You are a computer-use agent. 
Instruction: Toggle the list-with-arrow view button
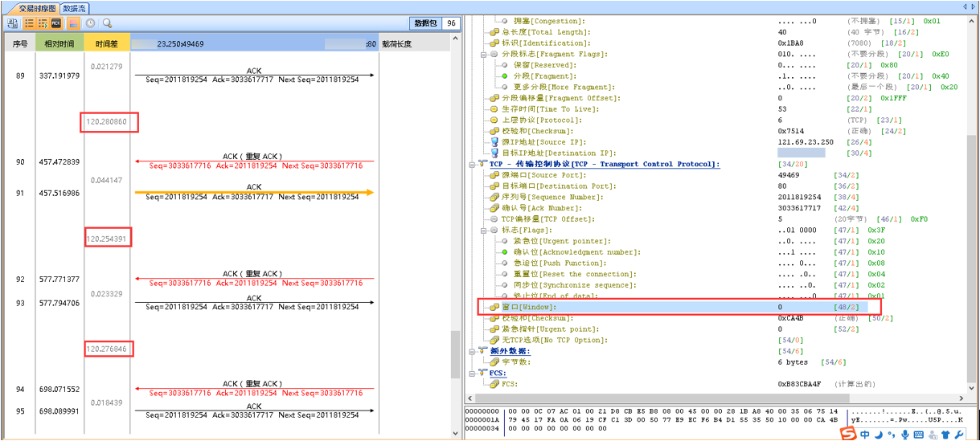[43, 24]
